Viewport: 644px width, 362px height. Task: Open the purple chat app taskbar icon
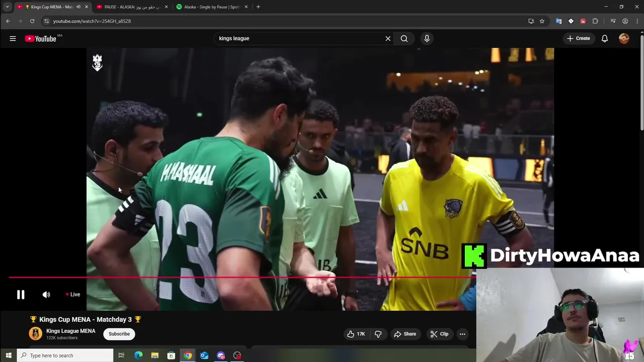coord(221,355)
